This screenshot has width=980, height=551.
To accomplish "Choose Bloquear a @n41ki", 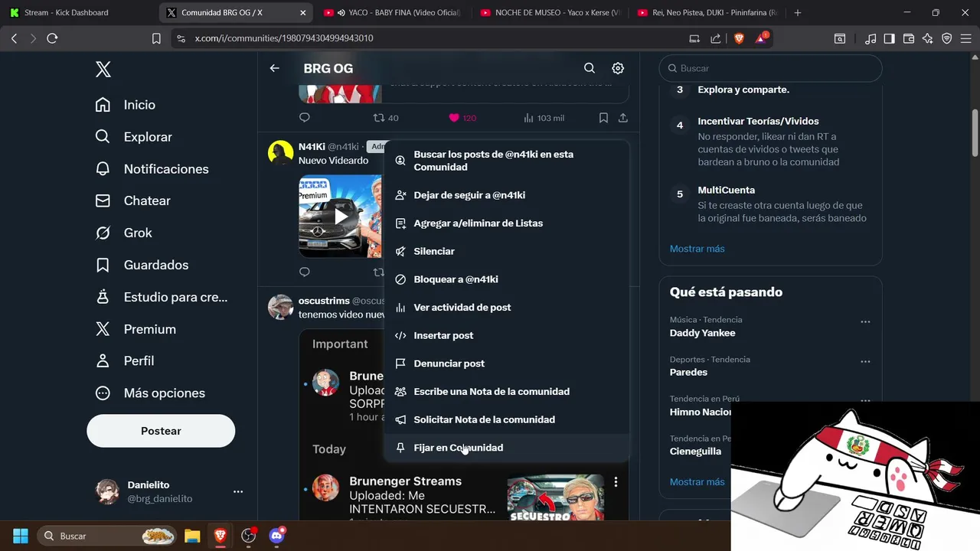I will [x=506, y=279].
